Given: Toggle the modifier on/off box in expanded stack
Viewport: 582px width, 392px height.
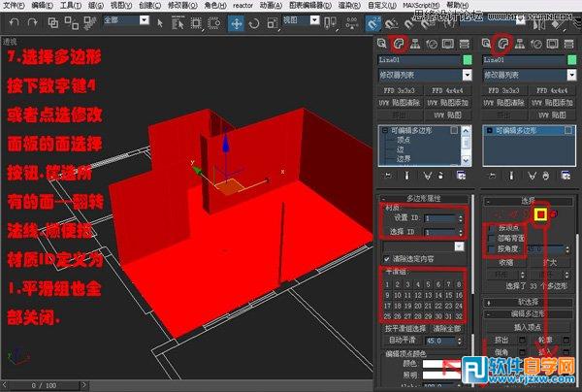Looking at the screenshot, I should click(x=454, y=130).
